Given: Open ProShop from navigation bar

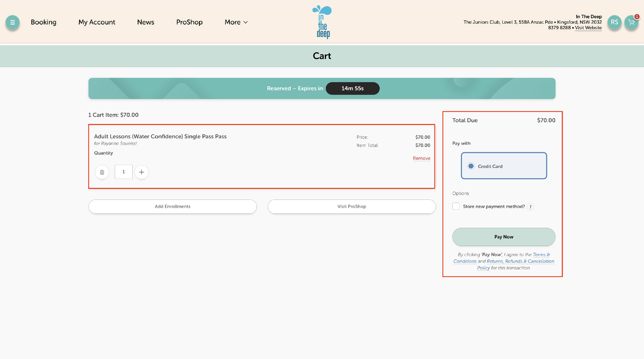Looking at the screenshot, I should [189, 22].
